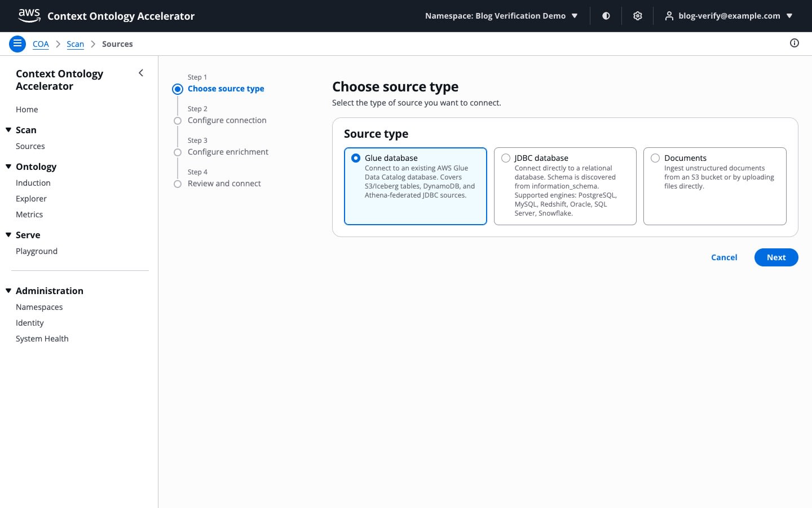Open Identity in sidebar navigation

(x=30, y=323)
